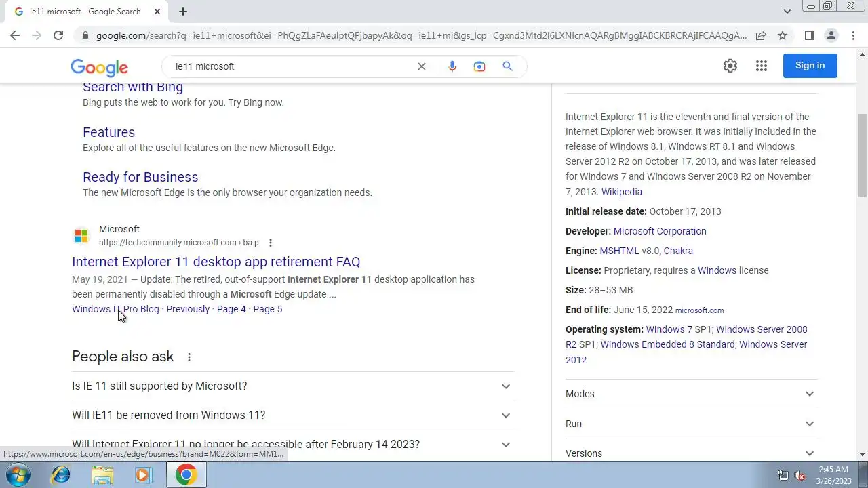Close the ie11 microsoft tab
868x488 pixels.
(x=157, y=12)
